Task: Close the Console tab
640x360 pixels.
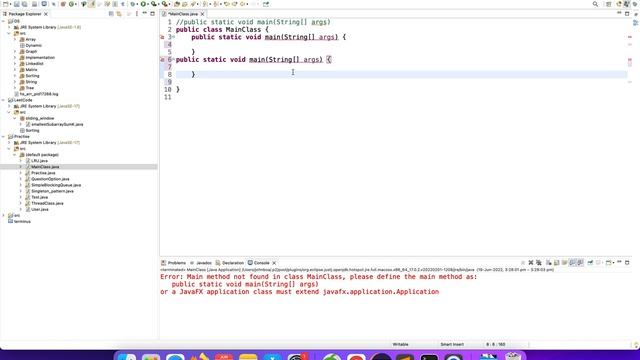Action: coord(274,263)
